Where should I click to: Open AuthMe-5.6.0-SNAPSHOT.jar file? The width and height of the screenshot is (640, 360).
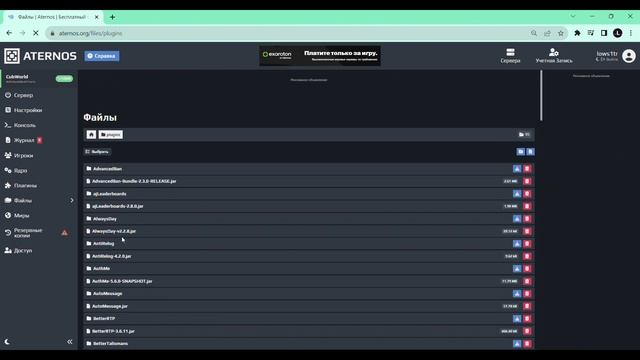point(122,281)
